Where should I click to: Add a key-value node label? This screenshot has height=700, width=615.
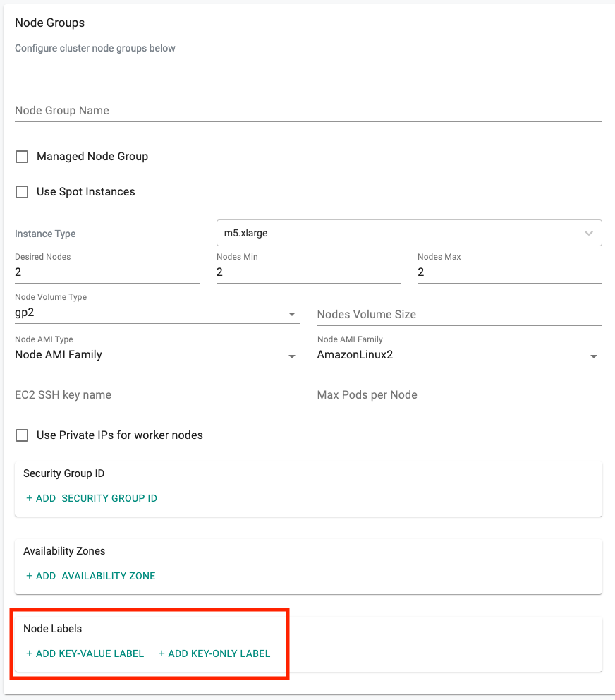[85, 653]
